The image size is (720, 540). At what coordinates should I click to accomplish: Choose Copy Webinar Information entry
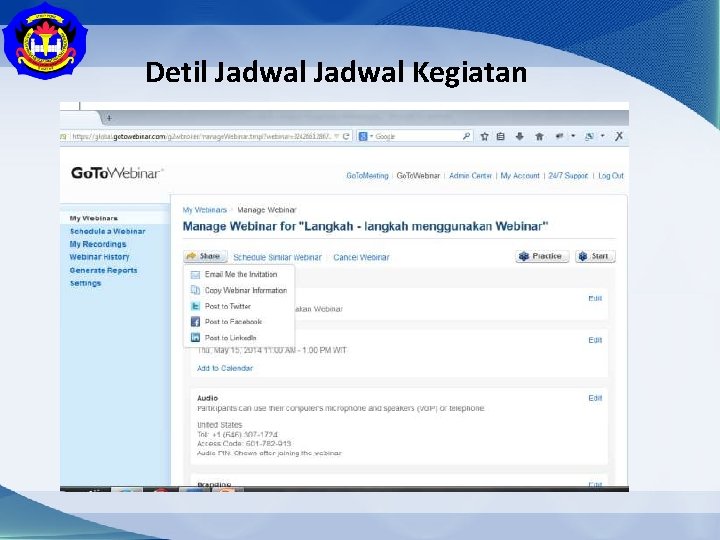[246, 290]
